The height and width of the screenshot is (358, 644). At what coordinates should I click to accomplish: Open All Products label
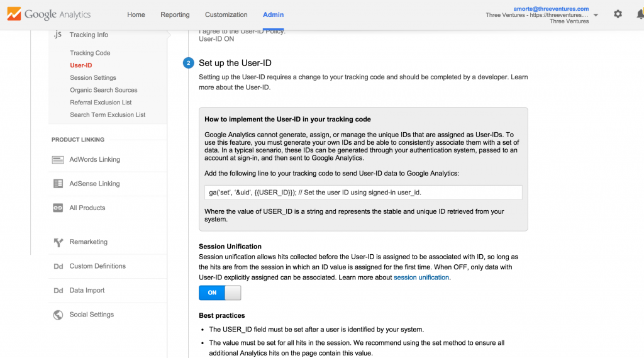pyautogui.click(x=87, y=208)
